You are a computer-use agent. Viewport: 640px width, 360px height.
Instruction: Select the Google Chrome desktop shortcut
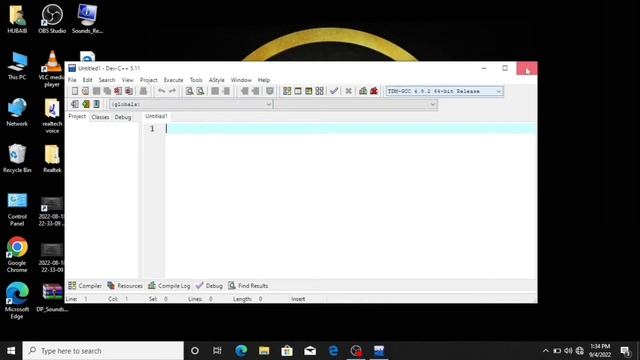coord(17,255)
